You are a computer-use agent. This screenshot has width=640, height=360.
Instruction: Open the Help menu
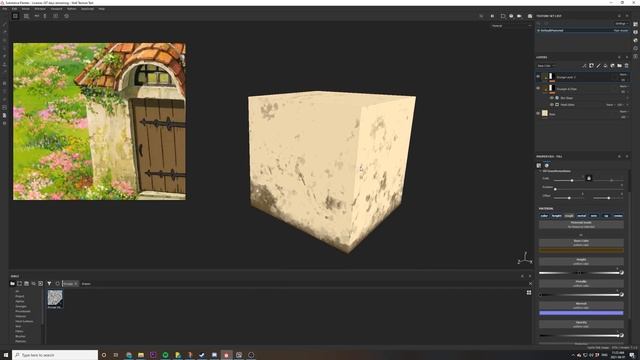pos(102,9)
